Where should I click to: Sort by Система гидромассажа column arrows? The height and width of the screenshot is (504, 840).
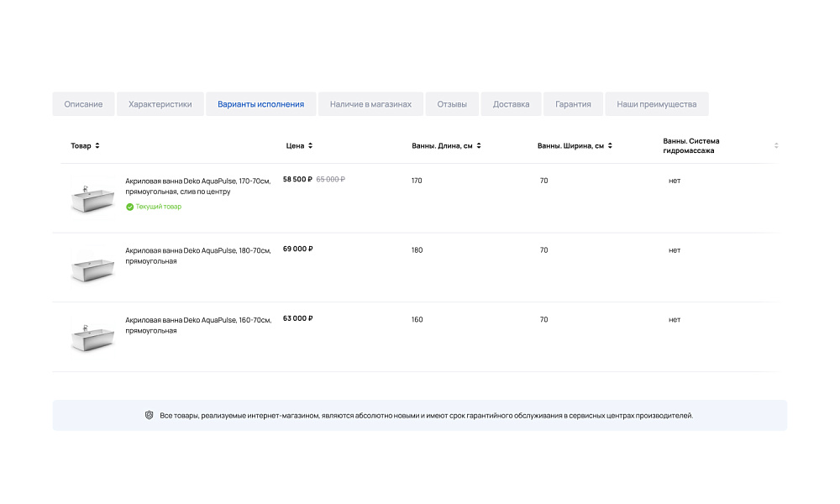click(776, 146)
